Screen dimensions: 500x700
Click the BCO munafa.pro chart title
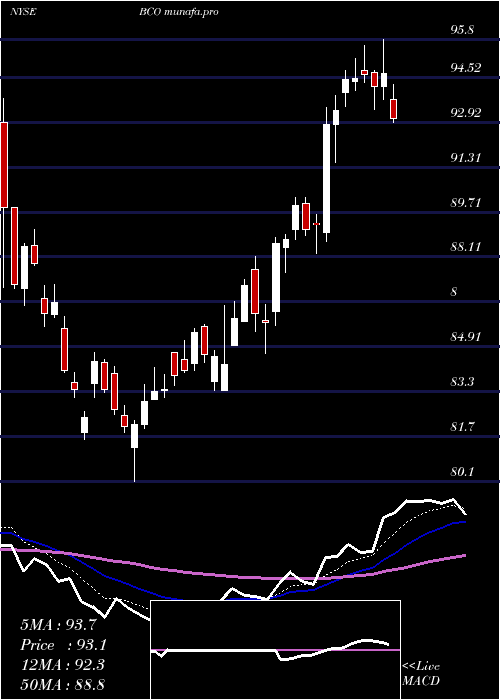179,12
